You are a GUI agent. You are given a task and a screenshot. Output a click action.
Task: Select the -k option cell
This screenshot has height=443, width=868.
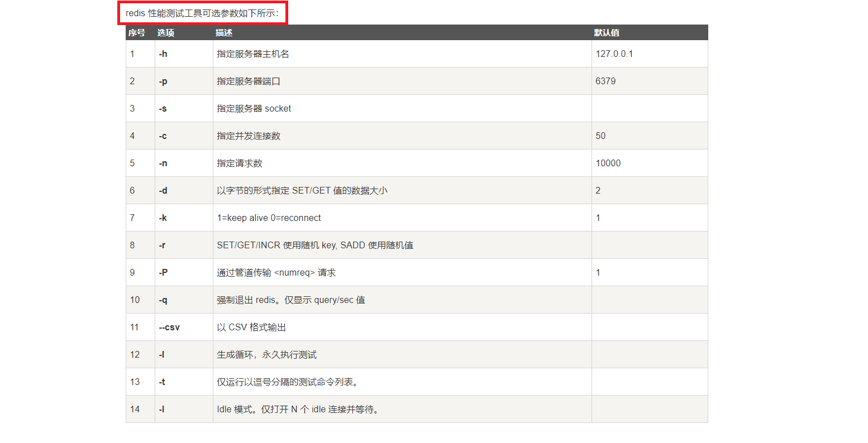tap(163, 218)
